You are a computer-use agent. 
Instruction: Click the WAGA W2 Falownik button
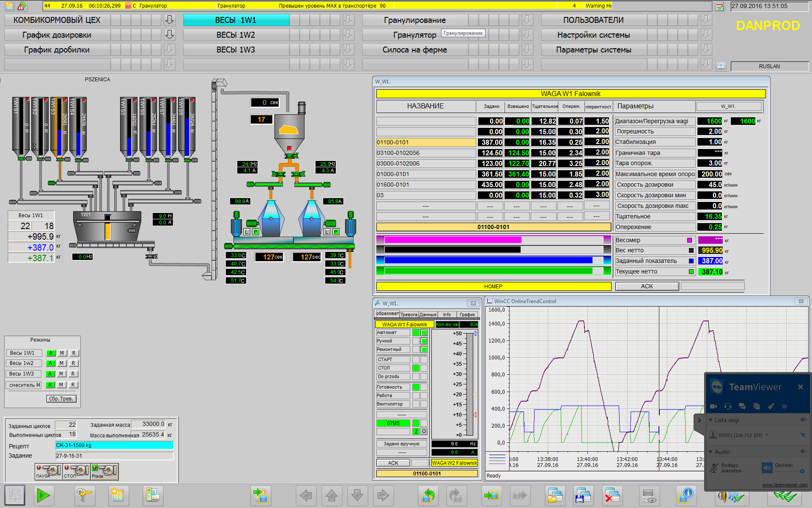(x=455, y=463)
